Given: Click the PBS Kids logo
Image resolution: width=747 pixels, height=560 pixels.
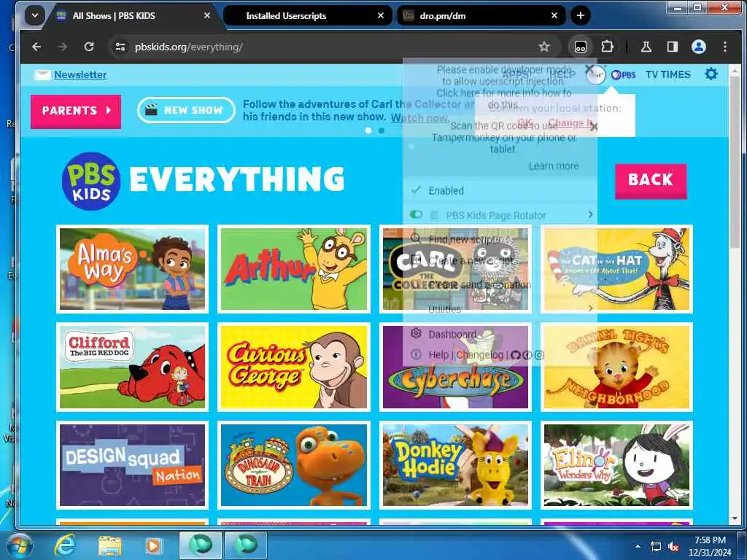Looking at the screenshot, I should pos(91,181).
